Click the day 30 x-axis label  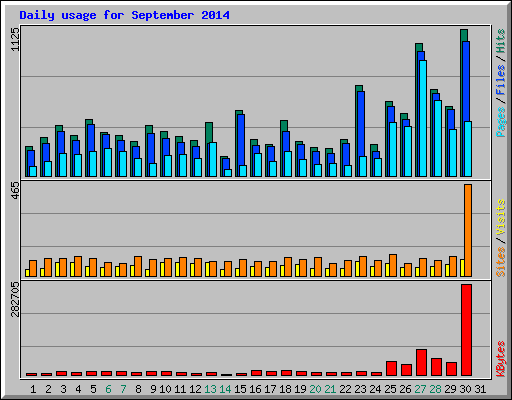pos(465,389)
